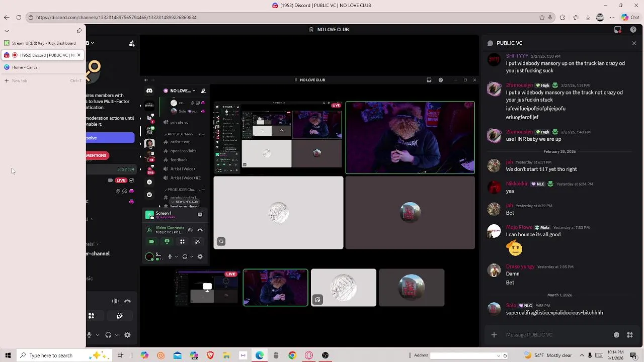This screenshot has width=644, height=362.
Task: Open browser more options ellipsis
Action: [x=612, y=17]
